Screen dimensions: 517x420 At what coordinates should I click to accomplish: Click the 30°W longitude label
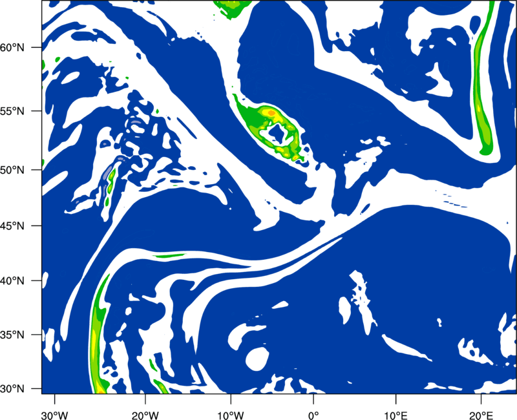[54, 415]
